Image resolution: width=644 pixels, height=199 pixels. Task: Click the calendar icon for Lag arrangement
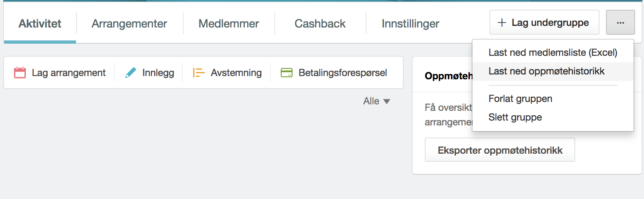point(20,72)
